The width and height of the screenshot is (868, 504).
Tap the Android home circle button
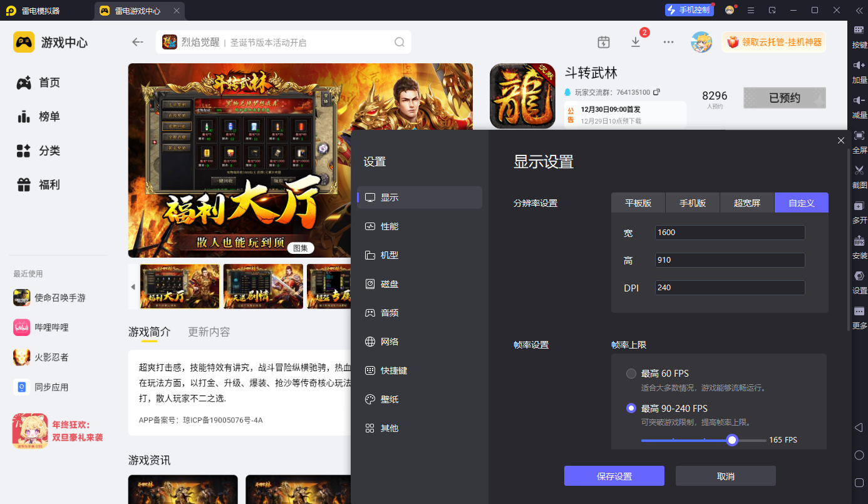pyautogui.click(x=859, y=455)
